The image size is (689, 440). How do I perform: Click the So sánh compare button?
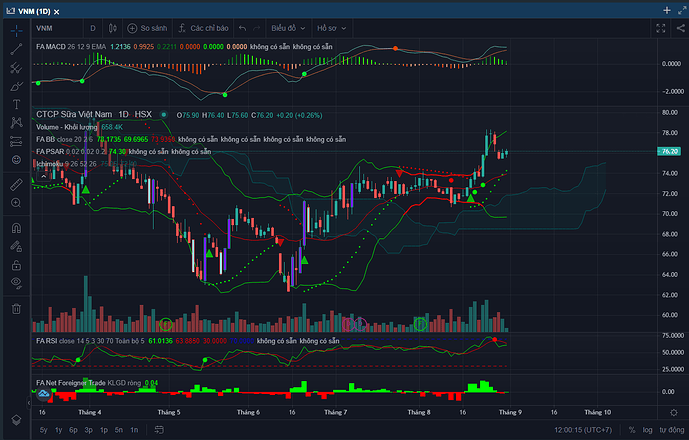tap(148, 28)
